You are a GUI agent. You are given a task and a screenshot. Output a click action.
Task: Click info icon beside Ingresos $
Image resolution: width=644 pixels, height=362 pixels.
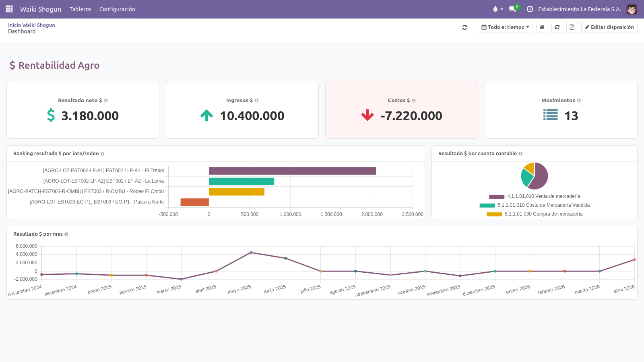coord(256,101)
